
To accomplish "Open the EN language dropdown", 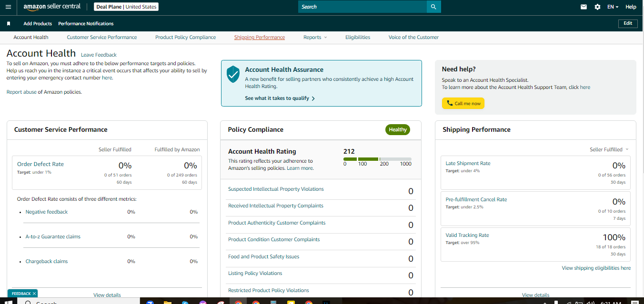I will (x=613, y=7).
